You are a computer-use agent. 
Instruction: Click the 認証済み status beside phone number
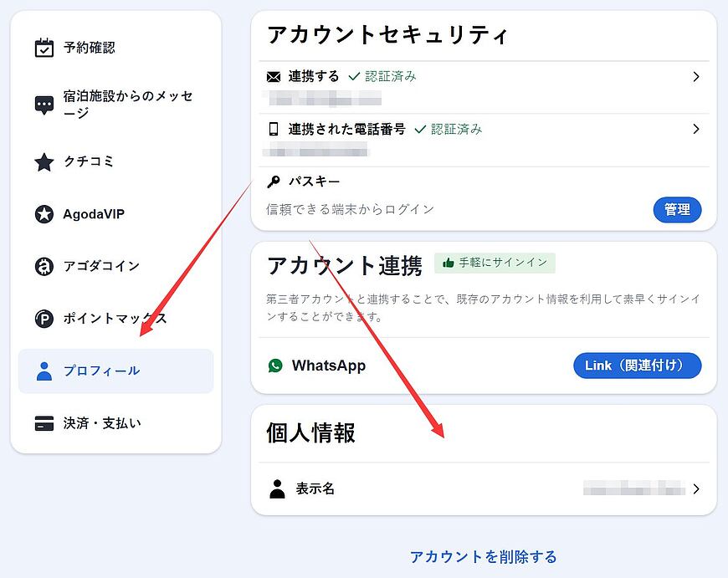[448, 129]
